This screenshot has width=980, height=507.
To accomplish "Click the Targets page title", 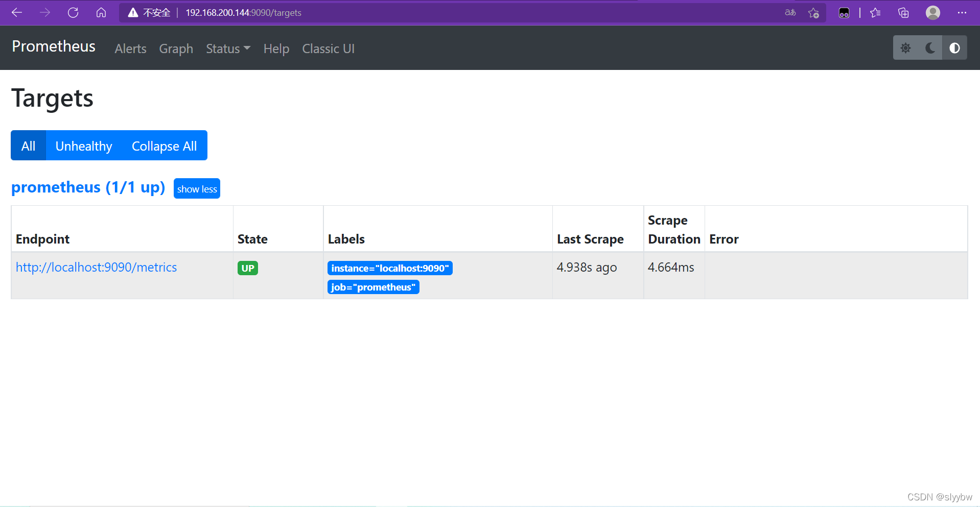I will (52, 98).
